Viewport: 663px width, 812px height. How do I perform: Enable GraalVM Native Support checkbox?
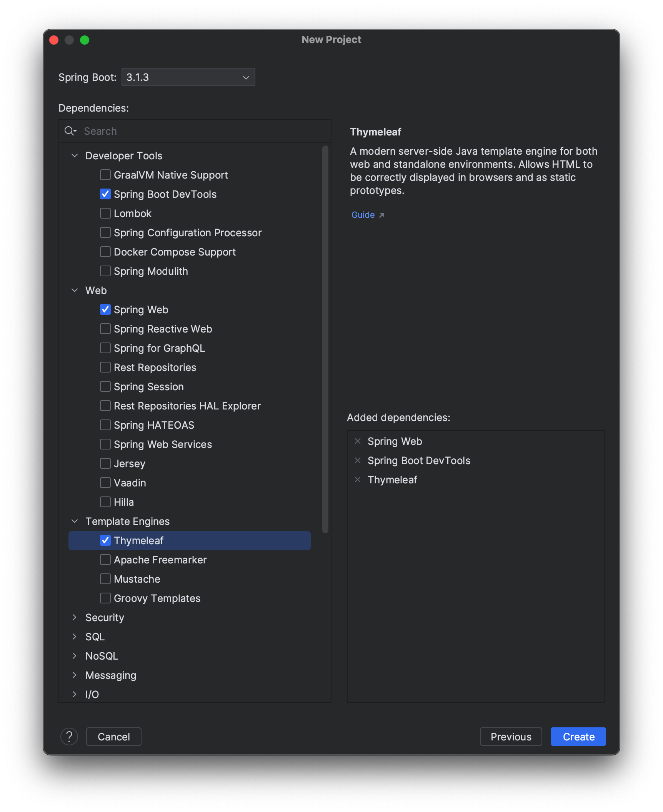(x=105, y=175)
